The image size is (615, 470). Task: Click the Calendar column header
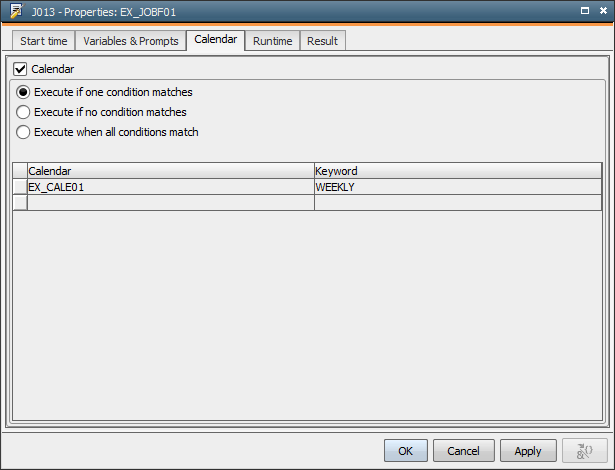click(170, 171)
